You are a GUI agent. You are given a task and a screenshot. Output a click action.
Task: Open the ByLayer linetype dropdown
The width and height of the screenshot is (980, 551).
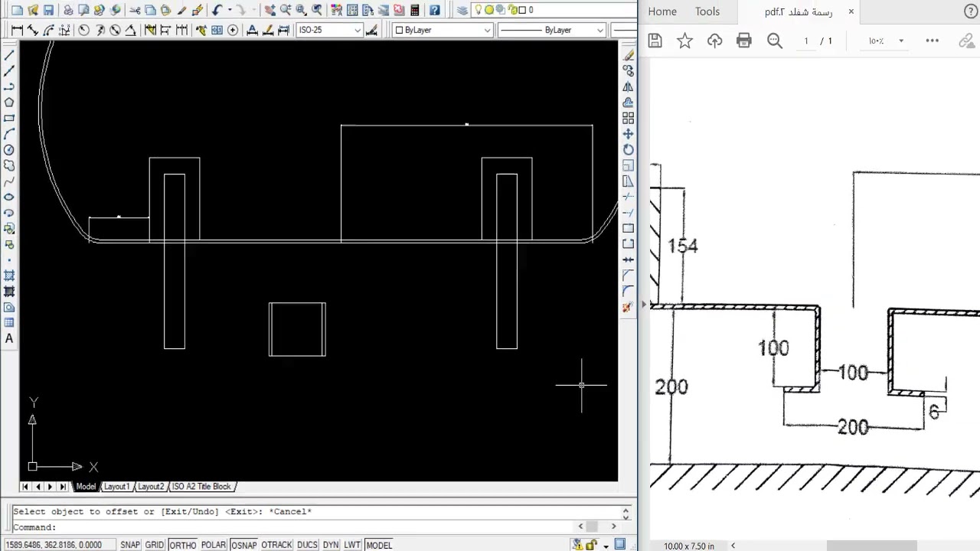599,30
